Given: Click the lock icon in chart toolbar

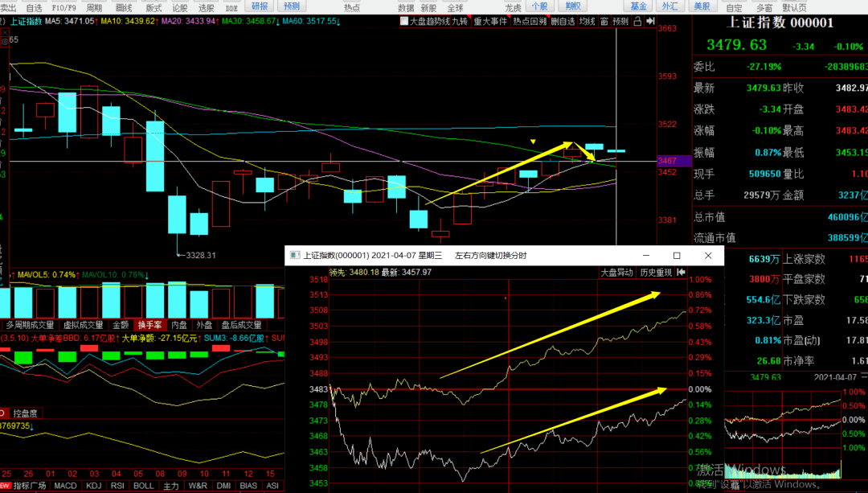Looking at the screenshot, I should pos(637,22).
